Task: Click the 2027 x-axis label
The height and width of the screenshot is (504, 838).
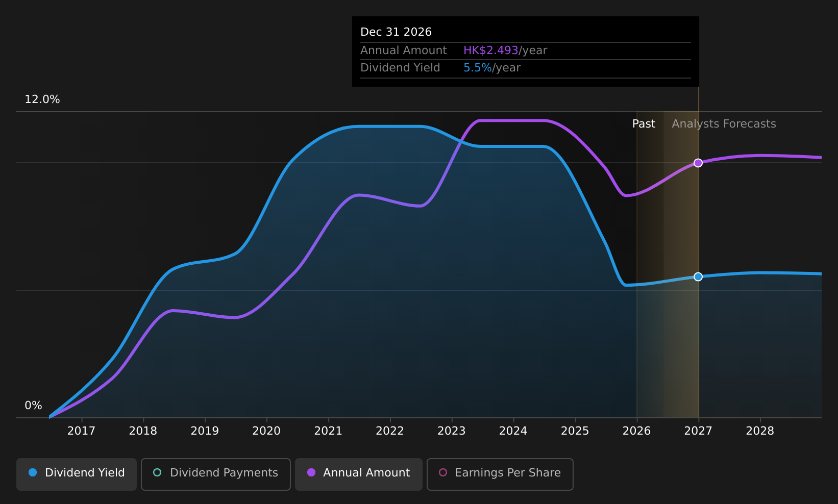Action: click(x=698, y=431)
